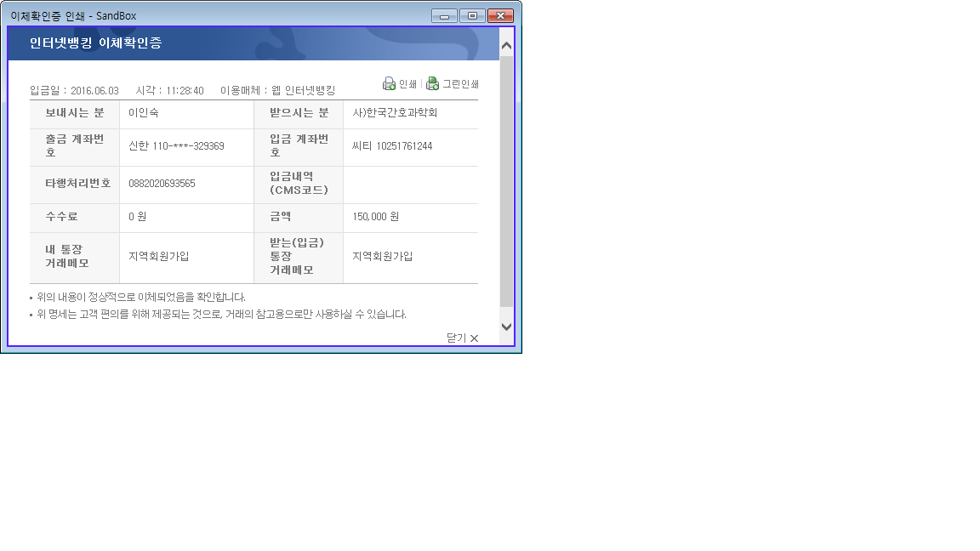Click the 입금일 : 2016.06.03 text
This screenshot has height=551, width=980.
pos(74,91)
